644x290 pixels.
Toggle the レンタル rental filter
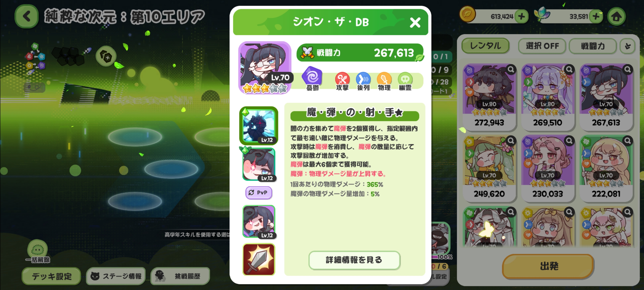(485, 46)
